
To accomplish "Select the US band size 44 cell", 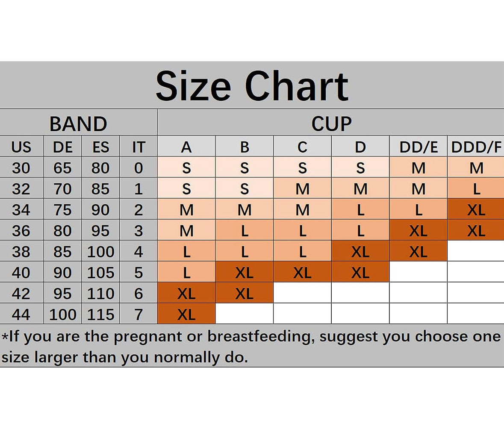I will [x=21, y=315].
